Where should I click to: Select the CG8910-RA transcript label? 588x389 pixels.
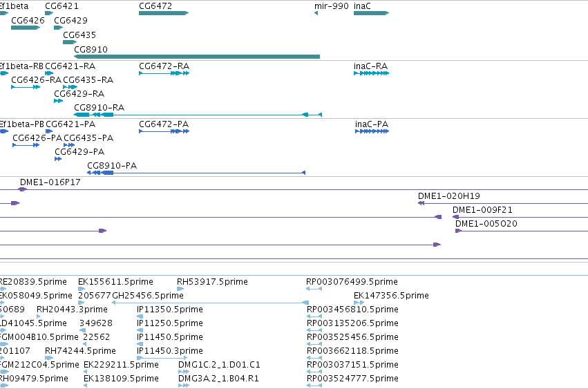[99, 108]
